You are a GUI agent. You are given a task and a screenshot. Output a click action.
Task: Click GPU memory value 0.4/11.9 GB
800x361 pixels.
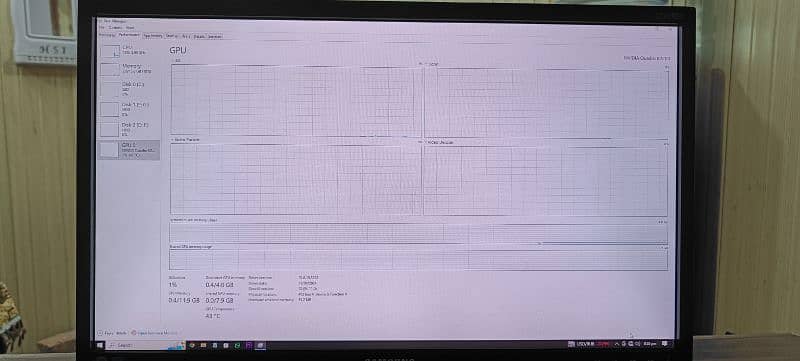point(184,301)
